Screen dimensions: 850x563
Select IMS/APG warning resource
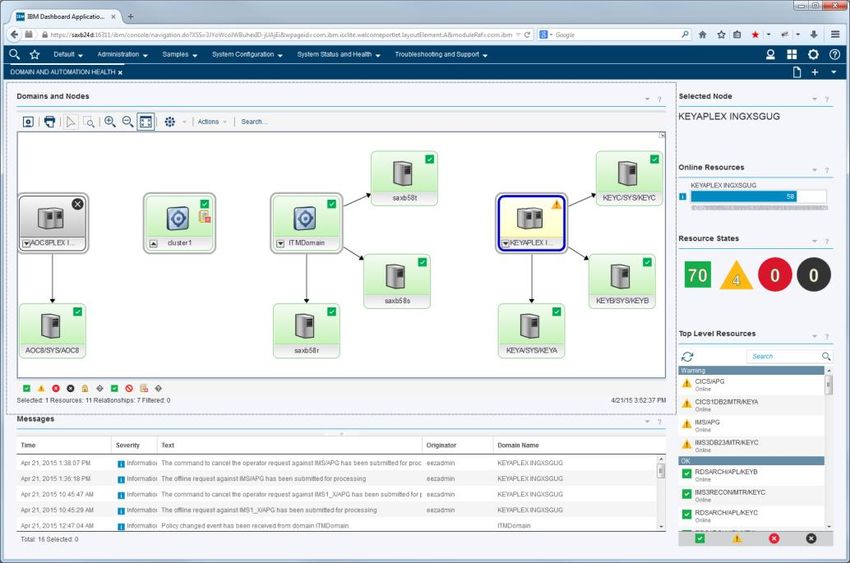751,425
